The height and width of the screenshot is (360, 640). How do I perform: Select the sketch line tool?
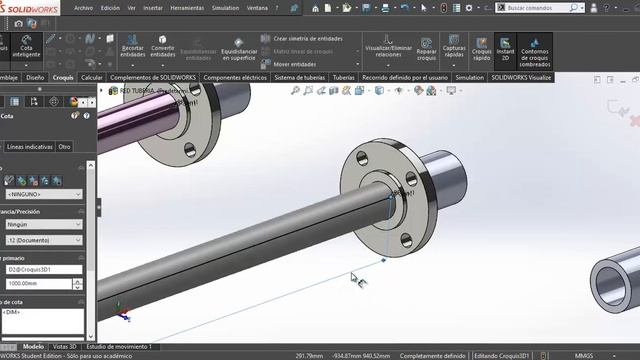coord(51,39)
